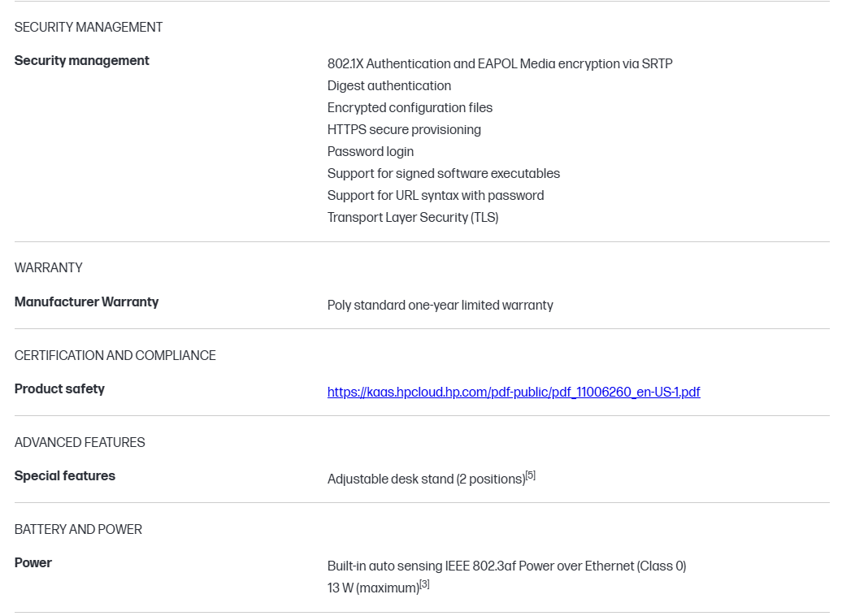Click the BATTERY AND POWER heading
This screenshot has height=616, width=842.
click(x=78, y=529)
